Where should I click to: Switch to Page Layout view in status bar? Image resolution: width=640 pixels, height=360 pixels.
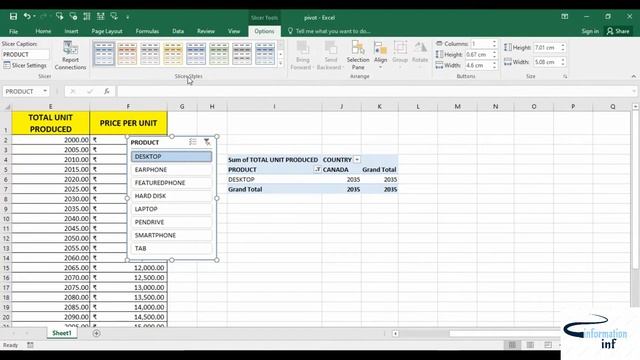tap(530, 345)
